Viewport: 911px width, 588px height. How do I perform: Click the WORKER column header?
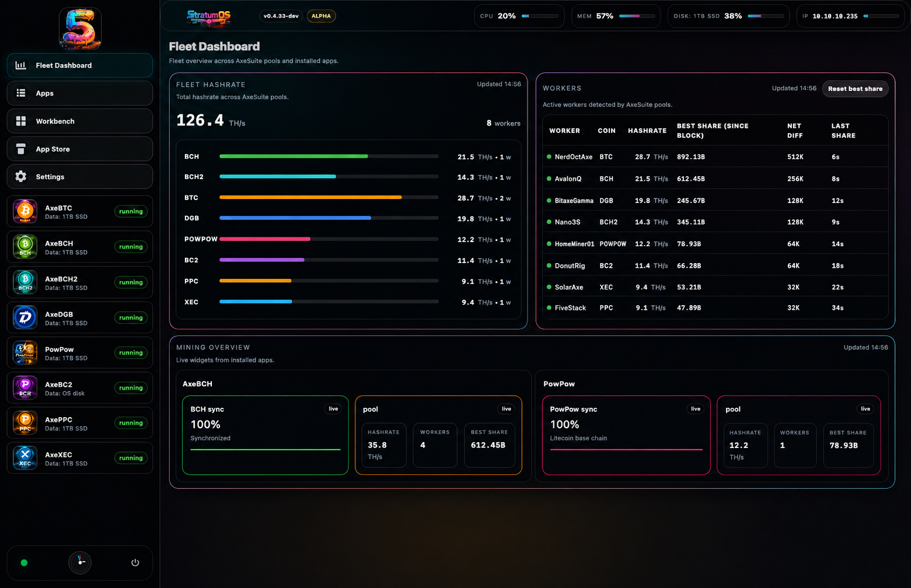[x=564, y=131]
